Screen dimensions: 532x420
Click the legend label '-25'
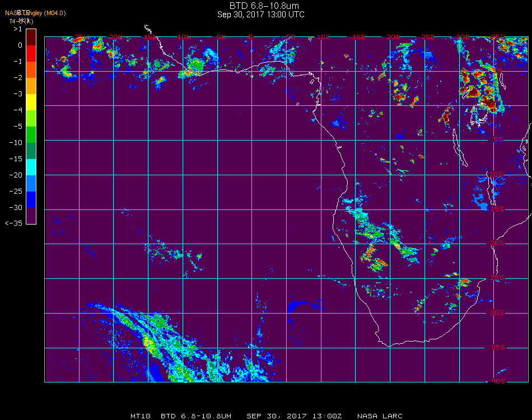click(x=16, y=192)
